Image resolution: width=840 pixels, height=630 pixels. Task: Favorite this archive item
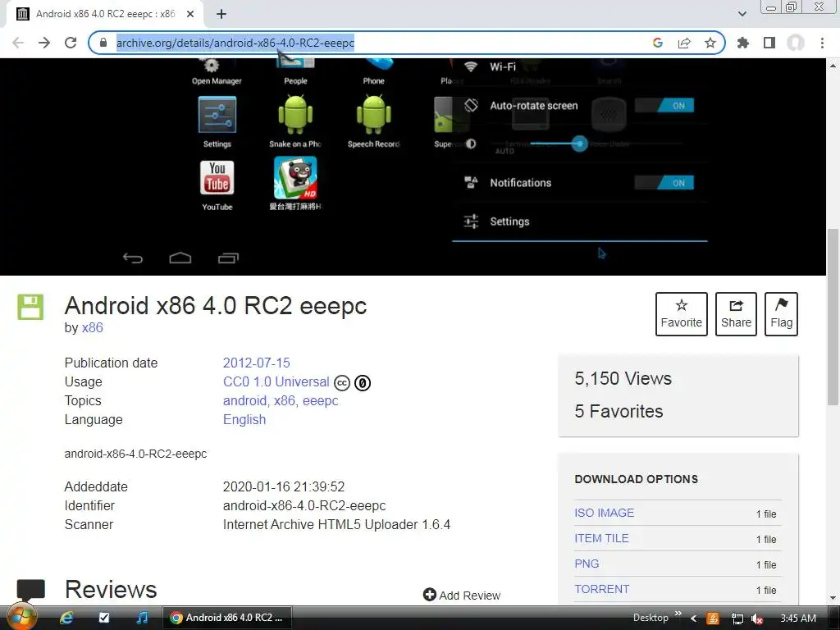(x=682, y=314)
